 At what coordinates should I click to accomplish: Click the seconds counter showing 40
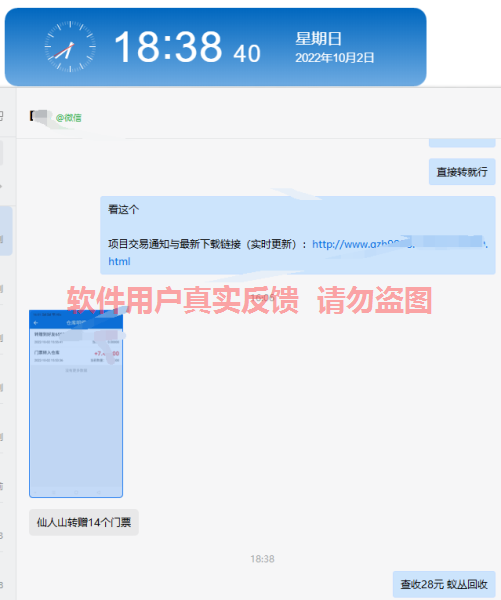(x=247, y=54)
